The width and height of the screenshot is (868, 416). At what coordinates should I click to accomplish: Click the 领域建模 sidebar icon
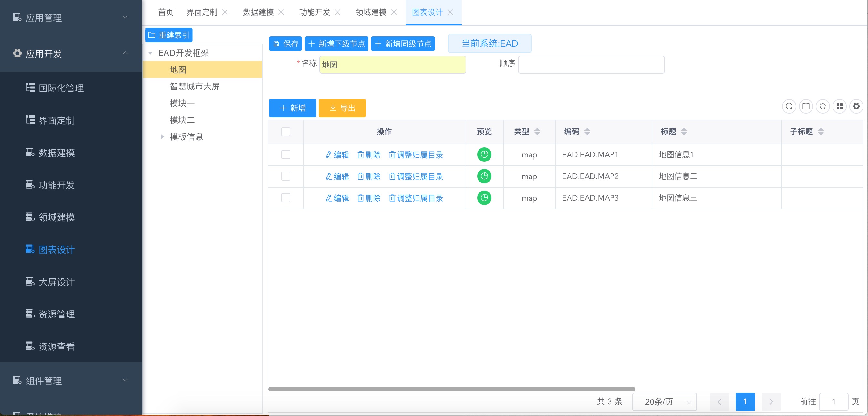click(x=30, y=217)
